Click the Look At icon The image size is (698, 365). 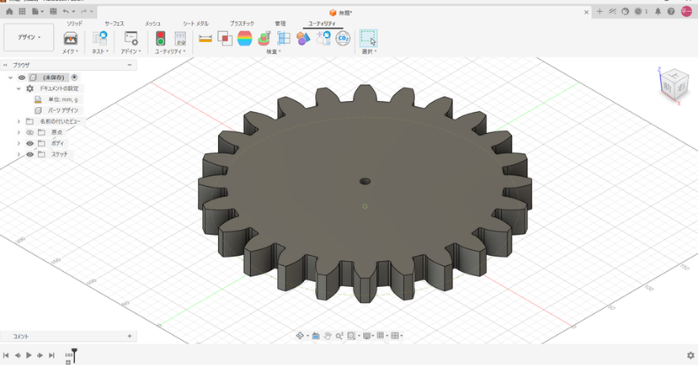click(x=316, y=336)
